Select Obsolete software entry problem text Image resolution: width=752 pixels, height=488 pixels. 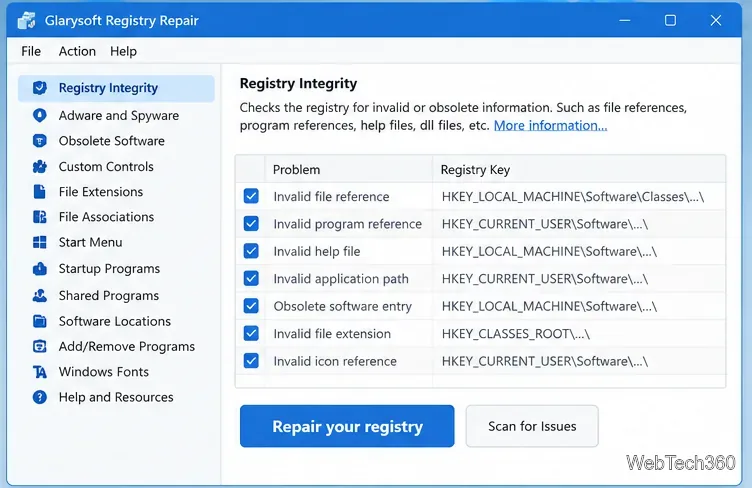coord(342,306)
